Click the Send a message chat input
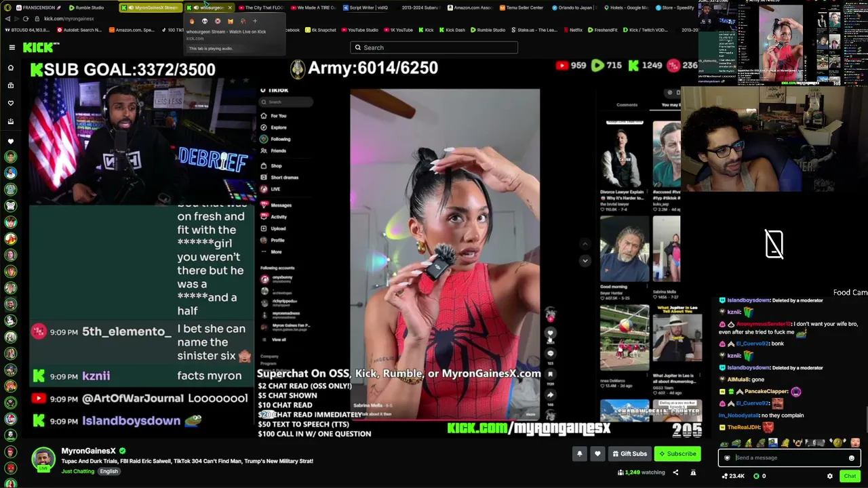 pyautogui.click(x=789, y=457)
